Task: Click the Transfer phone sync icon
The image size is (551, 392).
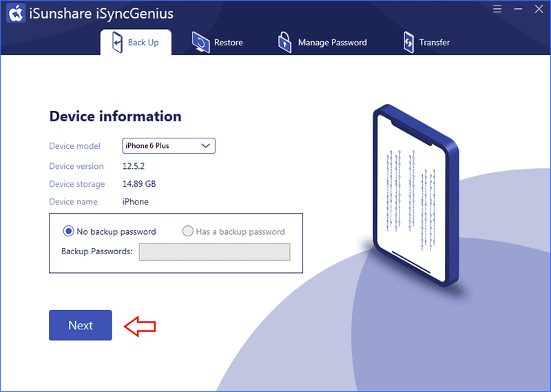Action: [x=408, y=43]
